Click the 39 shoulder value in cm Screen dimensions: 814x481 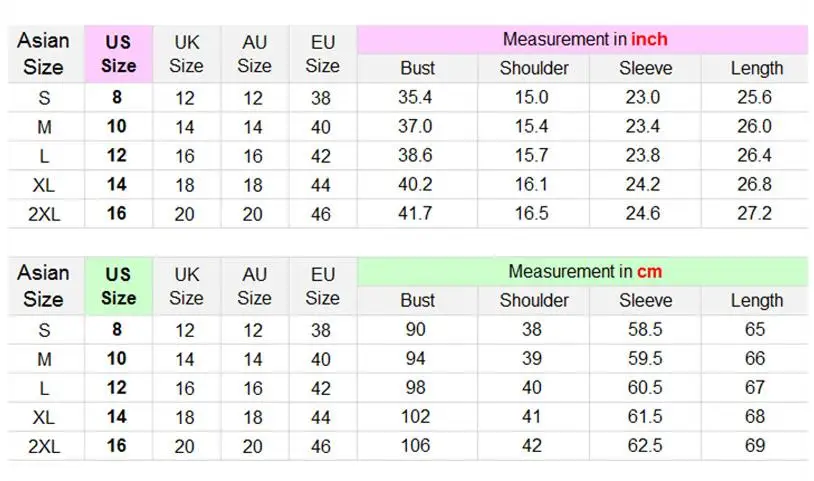(x=533, y=359)
